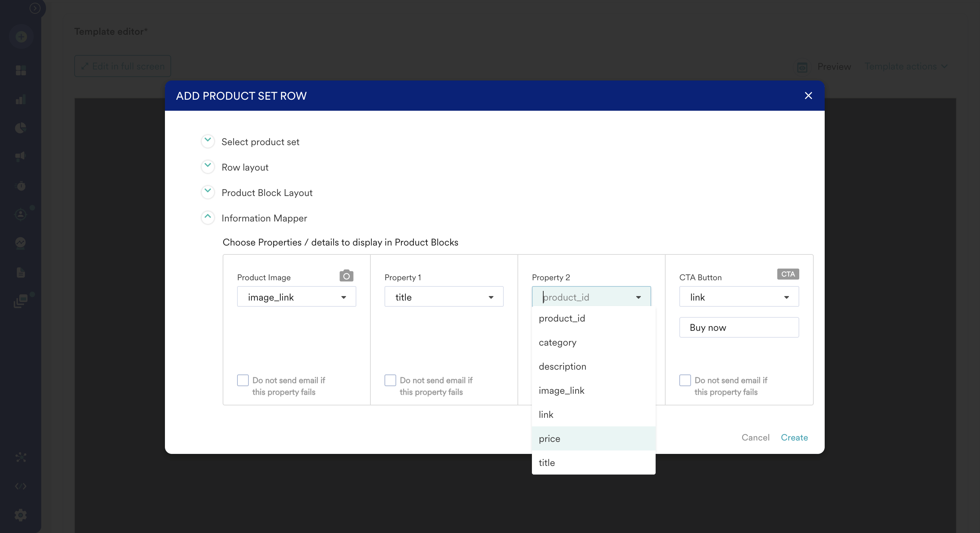Click Cancel in the dialog

(x=755, y=437)
